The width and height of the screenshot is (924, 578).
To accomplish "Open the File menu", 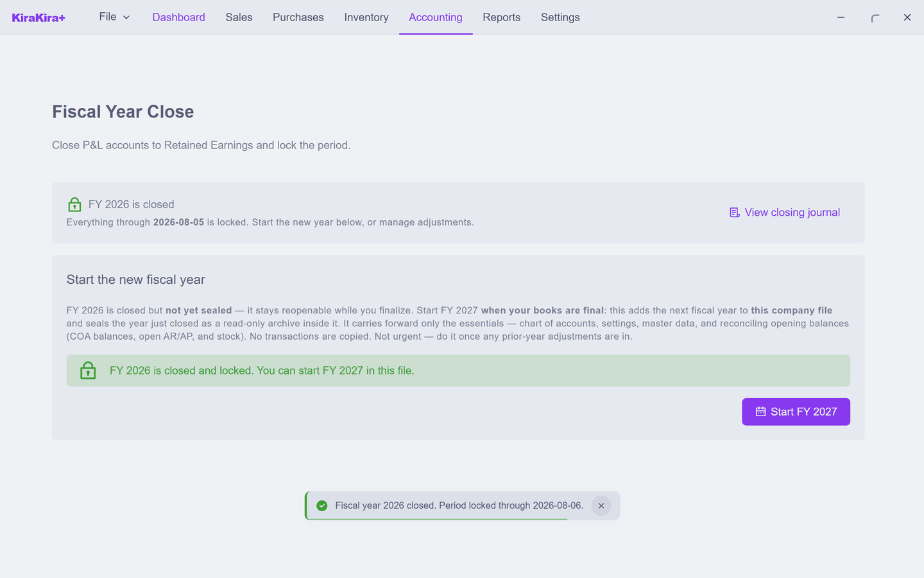I will click(x=114, y=17).
